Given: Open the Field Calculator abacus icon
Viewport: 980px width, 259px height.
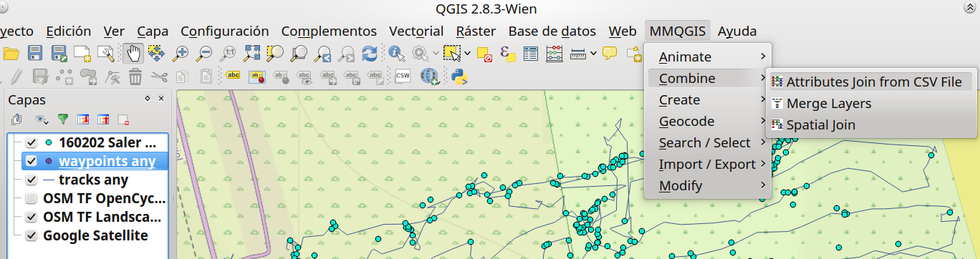Looking at the screenshot, I should 554,53.
